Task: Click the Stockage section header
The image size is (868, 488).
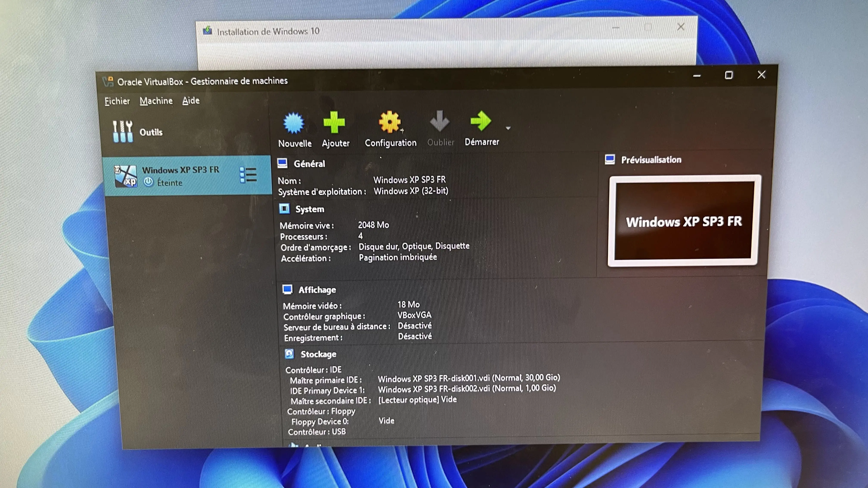Action: pyautogui.click(x=318, y=354)
